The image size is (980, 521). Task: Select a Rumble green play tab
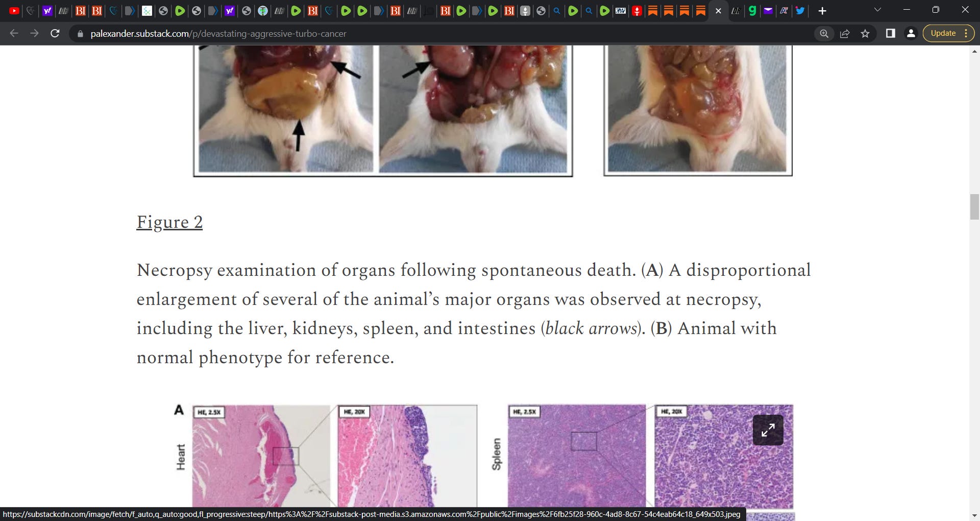coord(180,10)
